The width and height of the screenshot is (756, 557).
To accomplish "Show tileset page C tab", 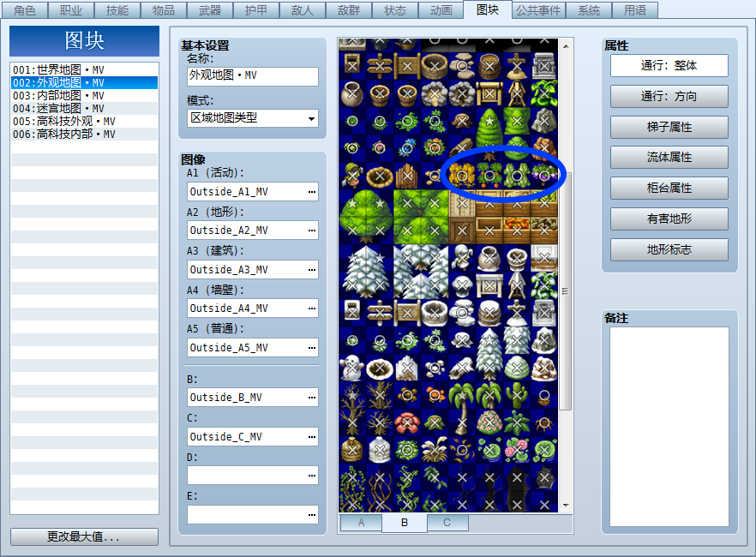I will pyautogui.click(x=447, y=523).
